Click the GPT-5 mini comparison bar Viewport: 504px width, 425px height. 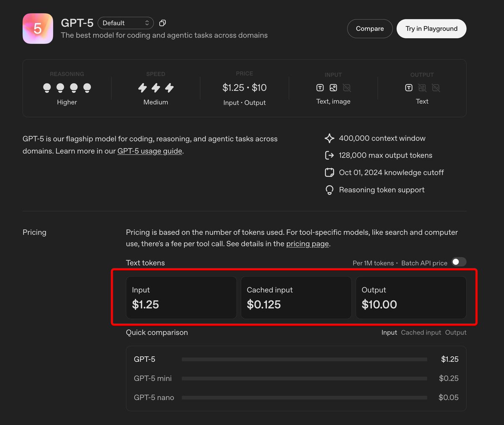(x=304, y=378)
